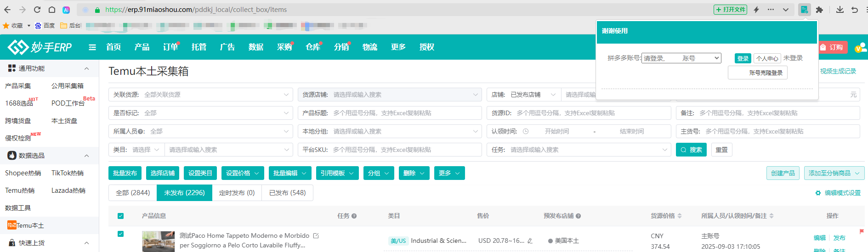Switch to the 已发布 (548) tab
This screenshot has width=868, height=252.
(287, 193)
